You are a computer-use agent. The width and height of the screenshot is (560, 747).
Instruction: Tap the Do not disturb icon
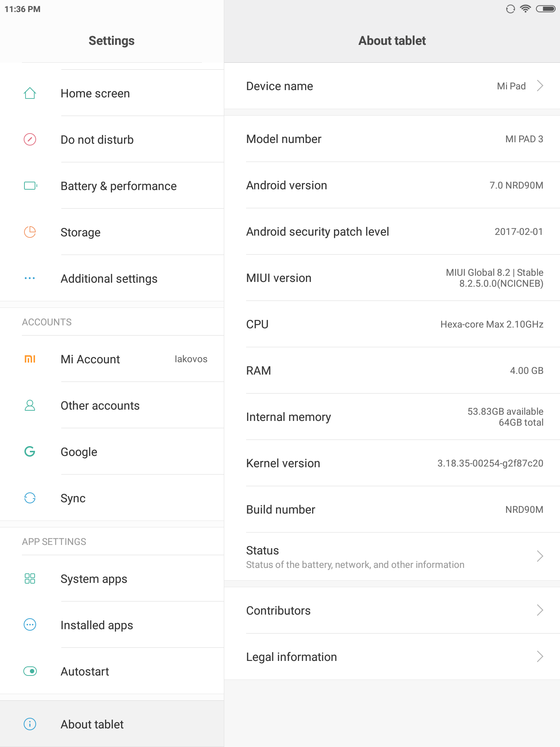30,140
